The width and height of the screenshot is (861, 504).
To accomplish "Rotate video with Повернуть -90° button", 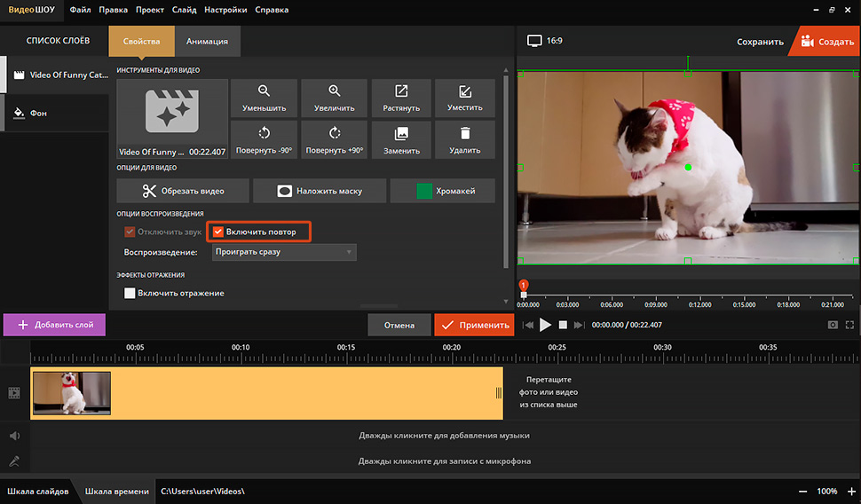I will [x=263, y=140].
